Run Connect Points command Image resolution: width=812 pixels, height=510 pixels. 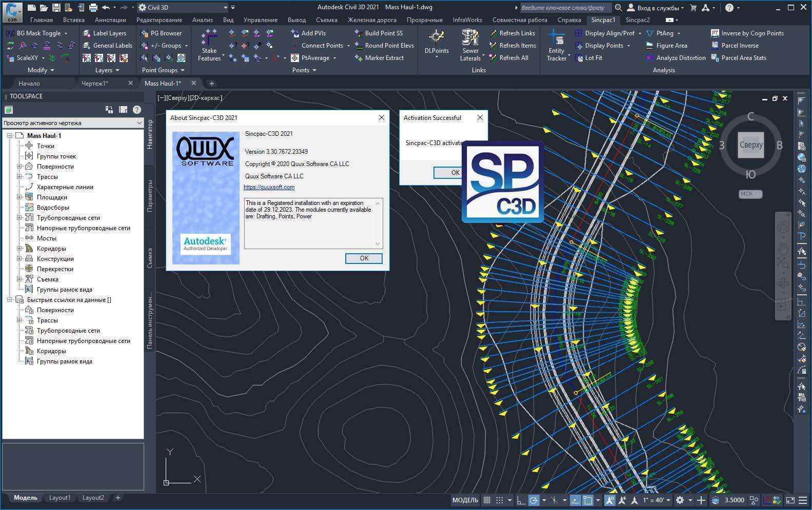click(x=317, y=45)
